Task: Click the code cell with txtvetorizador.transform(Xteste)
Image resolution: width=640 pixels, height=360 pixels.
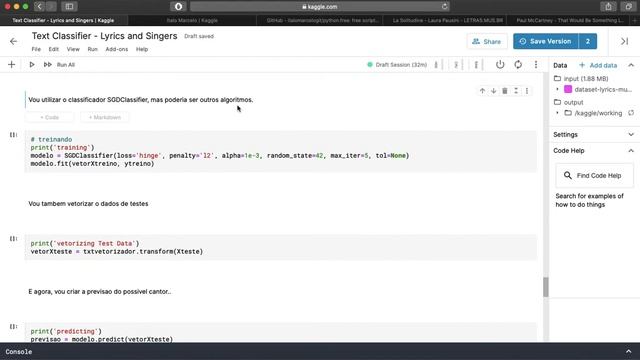Action: tap(280, 247)
